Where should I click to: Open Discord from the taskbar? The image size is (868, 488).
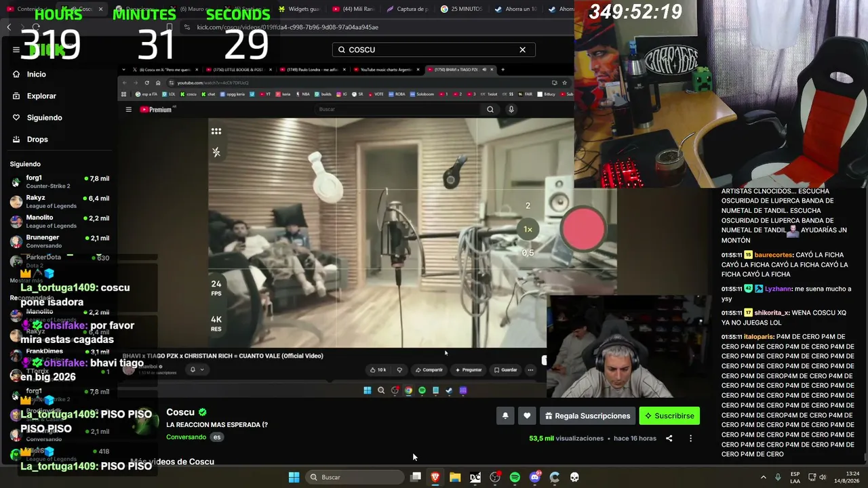tap(535, 477)
